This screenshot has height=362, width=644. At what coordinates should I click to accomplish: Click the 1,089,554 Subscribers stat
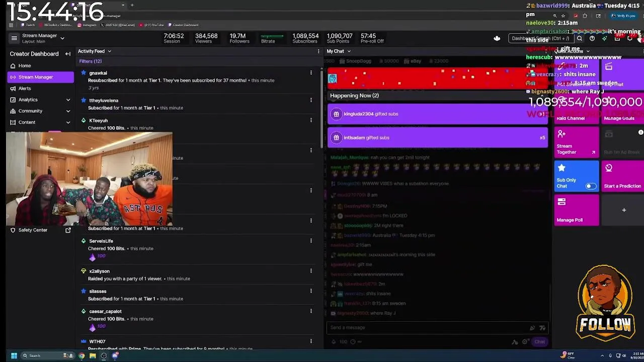(305, 38)
